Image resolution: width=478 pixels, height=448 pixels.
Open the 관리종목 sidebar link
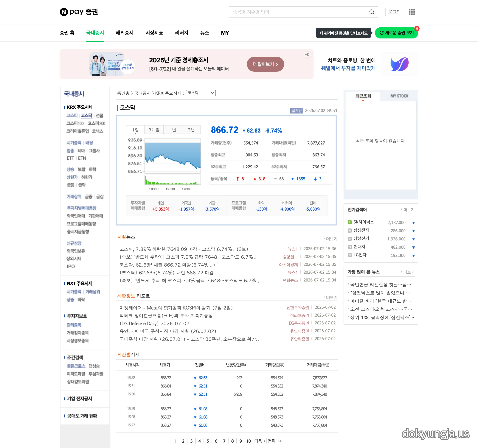pos(74,325)
